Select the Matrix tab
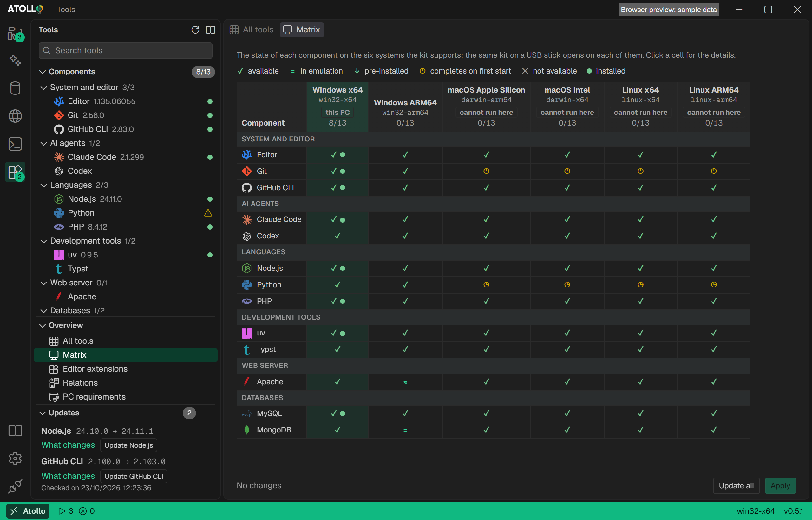Viewport: 812px width, 520px height. [302, 30]
